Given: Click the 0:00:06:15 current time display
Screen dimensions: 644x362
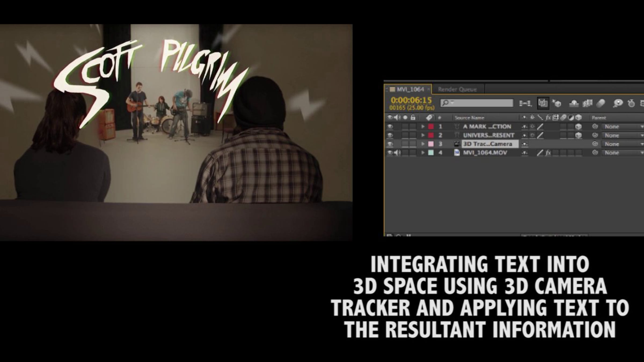Looking at the screenshot, I should [x=411, y=100].
